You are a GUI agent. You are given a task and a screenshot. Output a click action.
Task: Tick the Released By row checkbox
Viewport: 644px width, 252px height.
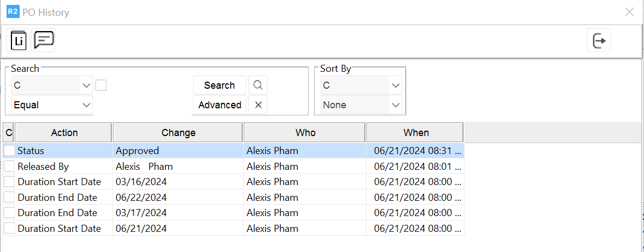[x=9, y=167]
